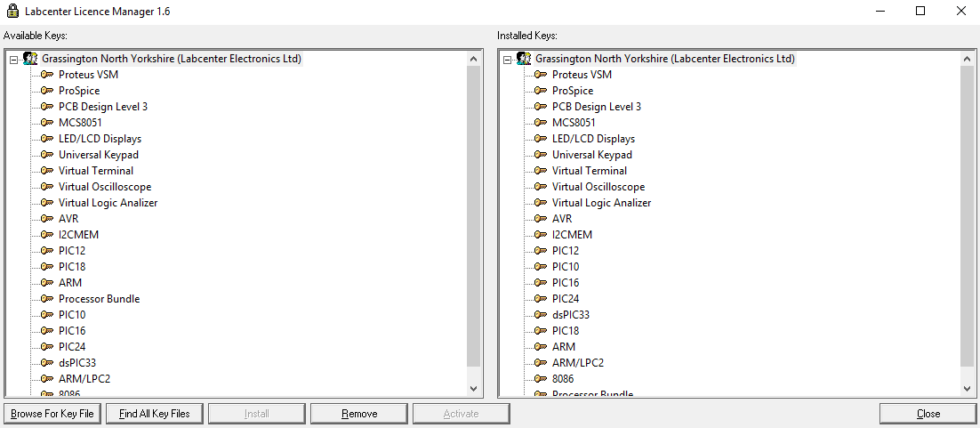Select I2CMEM in Installed Keys list

coord(572,235)
